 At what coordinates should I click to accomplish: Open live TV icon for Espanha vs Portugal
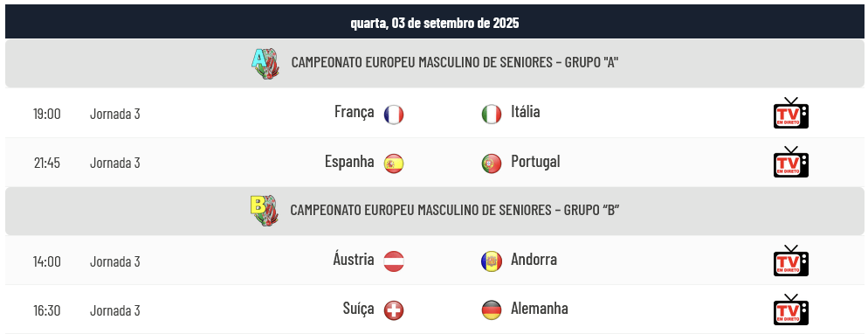[x=790, y=162]
